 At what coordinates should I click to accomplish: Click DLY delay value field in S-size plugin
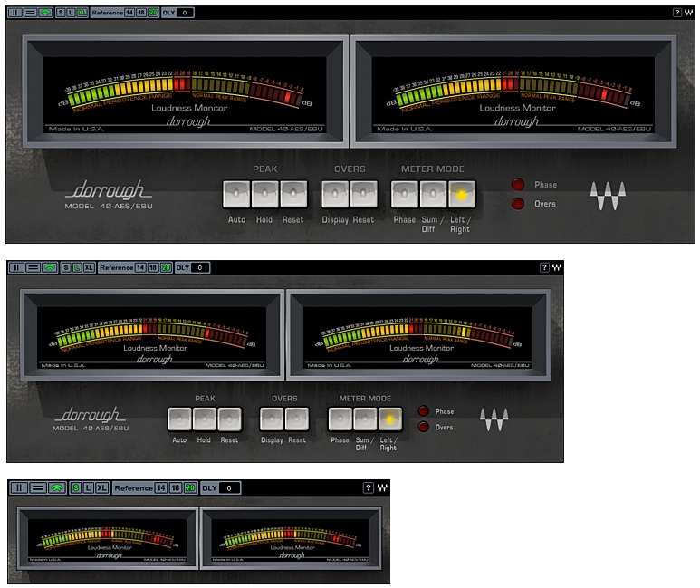[229, 488]
